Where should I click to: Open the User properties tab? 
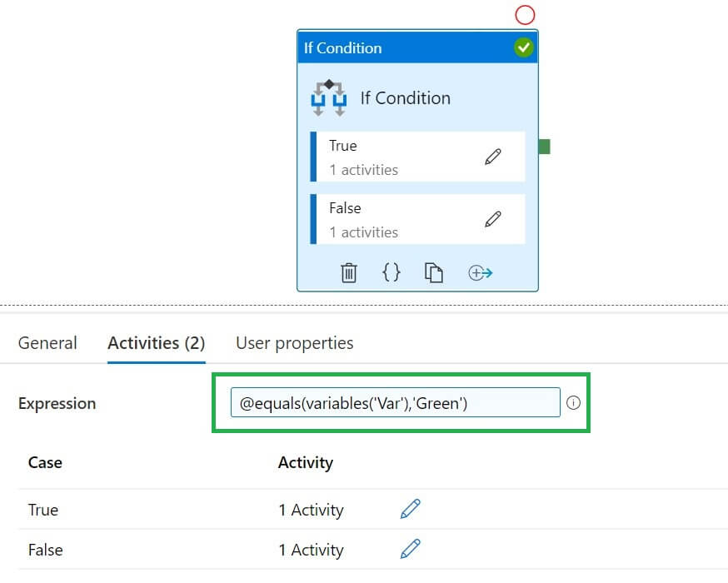[294, 343]
